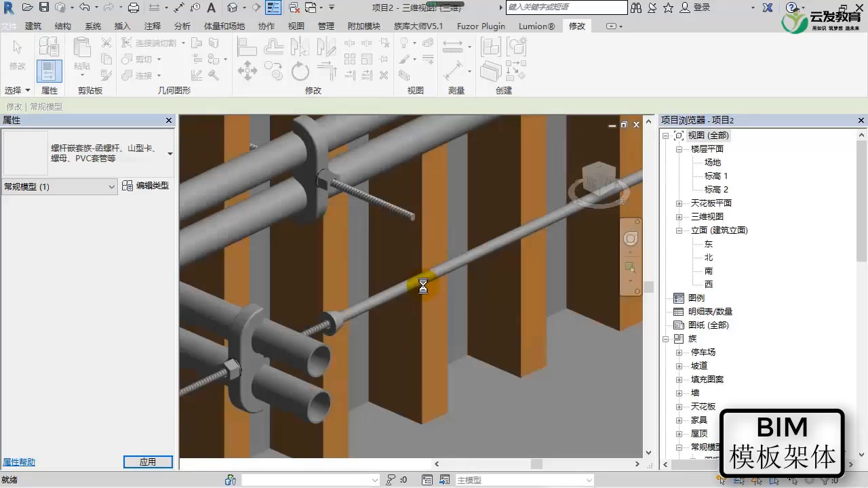Switch to the 注释 ribbon tab
The width and height of the screenshot is (868, 488).
point(153,26)
